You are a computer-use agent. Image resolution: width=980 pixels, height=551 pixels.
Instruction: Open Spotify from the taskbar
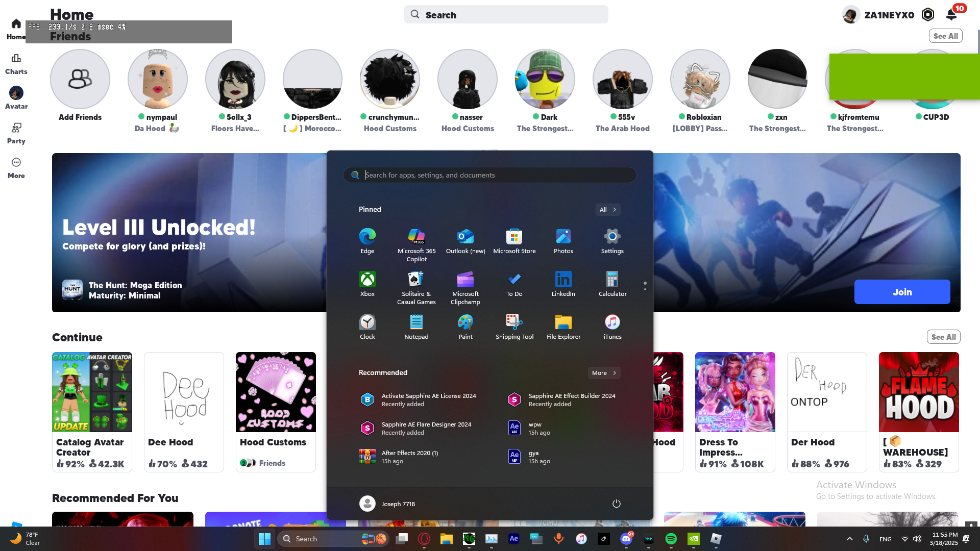[671, 539]
